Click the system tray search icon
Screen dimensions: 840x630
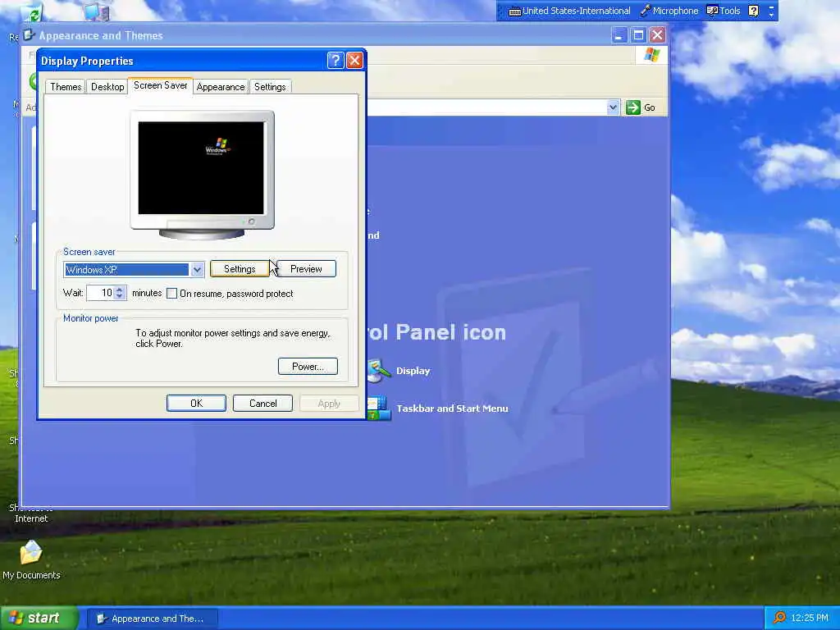(x=779, y=619)
